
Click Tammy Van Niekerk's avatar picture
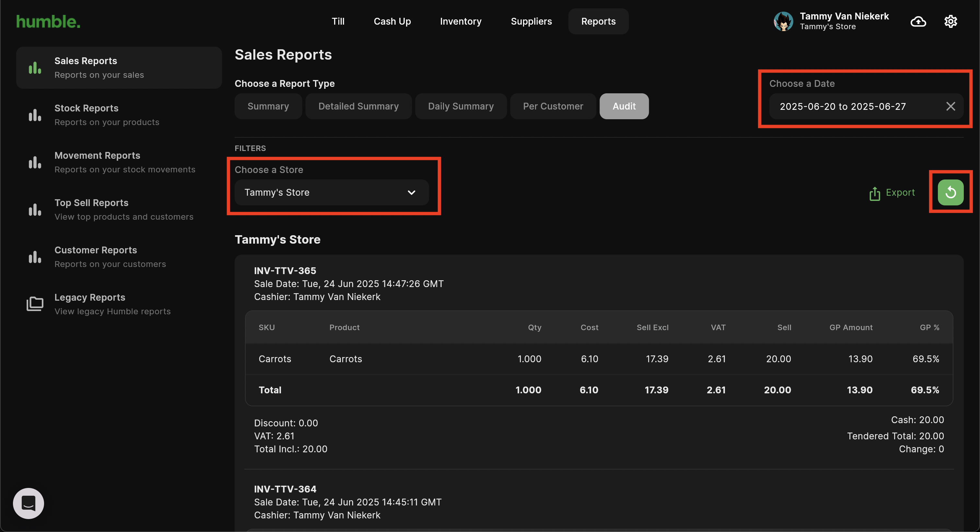coord(783,21)
